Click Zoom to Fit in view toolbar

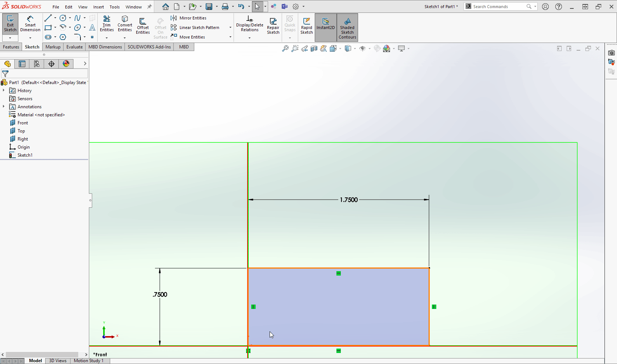click(285, 48)
